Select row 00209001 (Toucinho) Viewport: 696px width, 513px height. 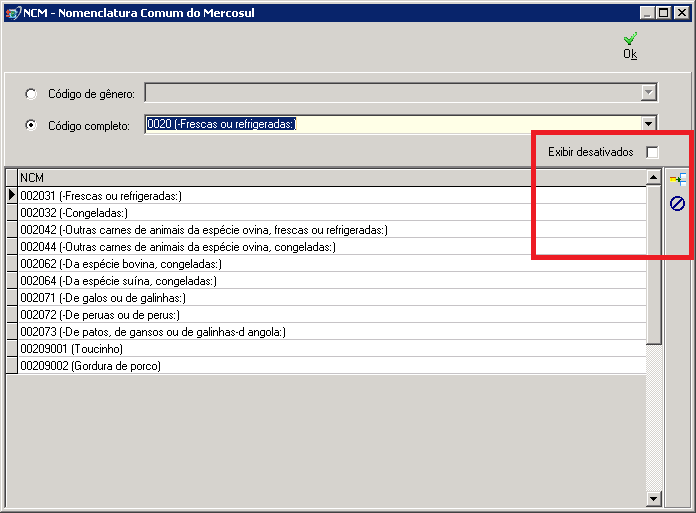(332, 349)
